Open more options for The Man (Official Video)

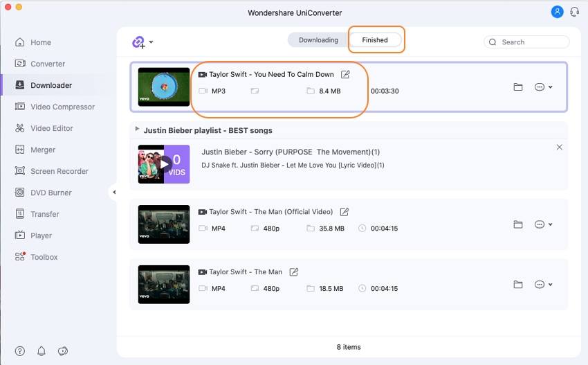(540, 224)
